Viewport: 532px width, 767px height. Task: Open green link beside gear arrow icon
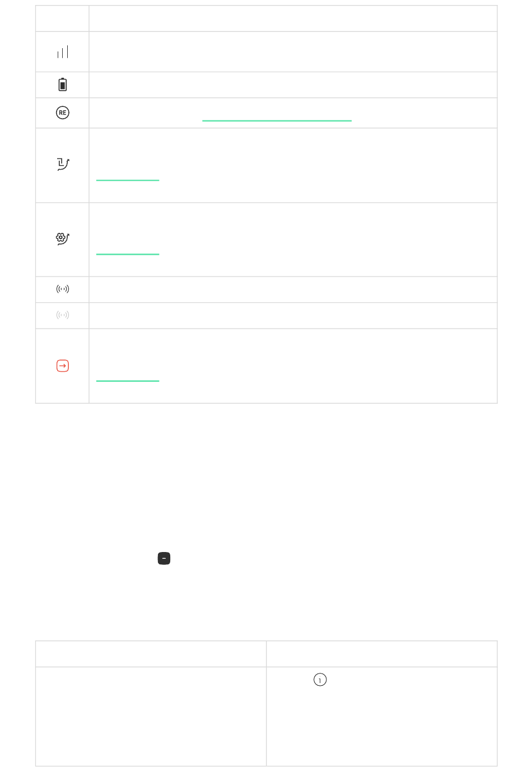tap(128, 250)
